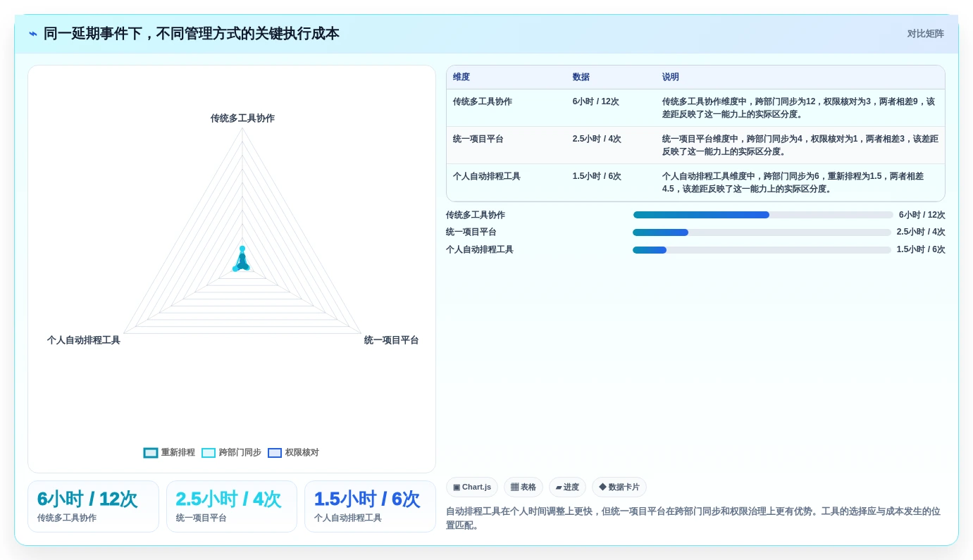Toggle the 权限核对 legend swatch
Image resolution: width=973 pixels, height=560 pixels.
[275, 453]
